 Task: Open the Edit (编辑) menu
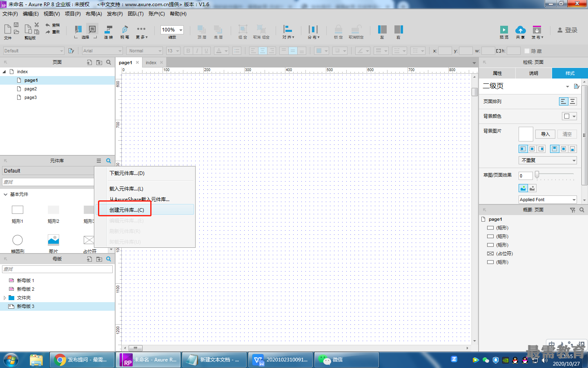(x=31, y=14)
